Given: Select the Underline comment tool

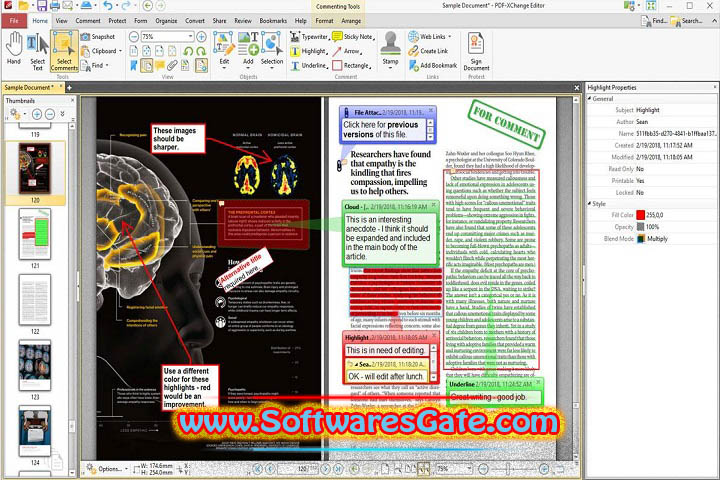Looking at the screenshot, I should [309, 66].
